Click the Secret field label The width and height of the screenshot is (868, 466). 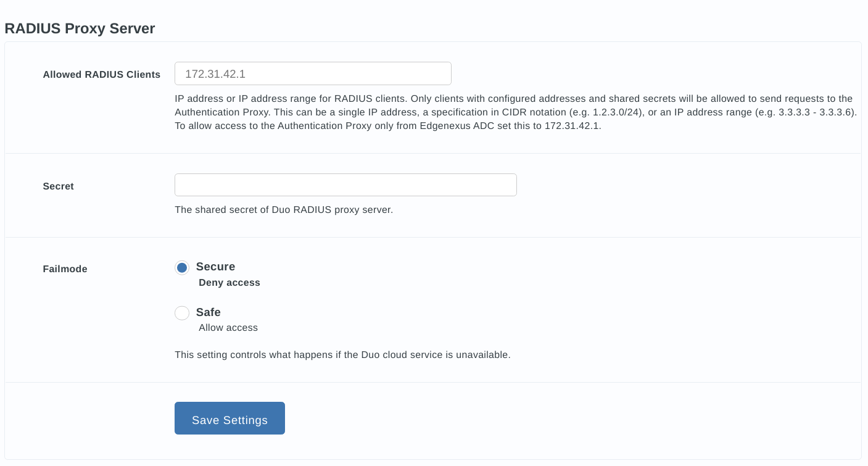[58, 186]
